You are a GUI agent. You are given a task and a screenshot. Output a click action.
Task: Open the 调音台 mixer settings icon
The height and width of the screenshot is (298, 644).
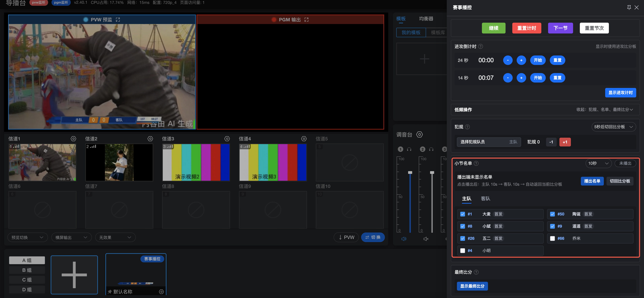tap(419, 134)
